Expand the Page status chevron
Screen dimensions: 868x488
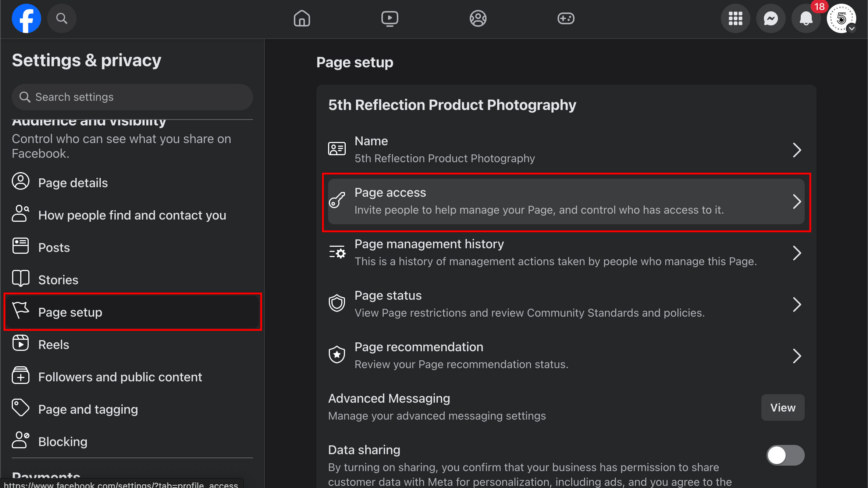pyautogui.click(x=797, y=304)
